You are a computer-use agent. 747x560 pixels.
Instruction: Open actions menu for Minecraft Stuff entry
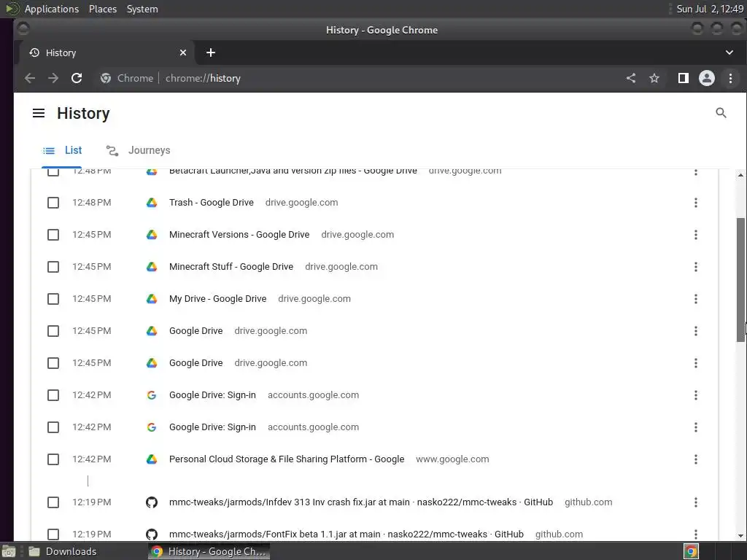pos(695,267)
